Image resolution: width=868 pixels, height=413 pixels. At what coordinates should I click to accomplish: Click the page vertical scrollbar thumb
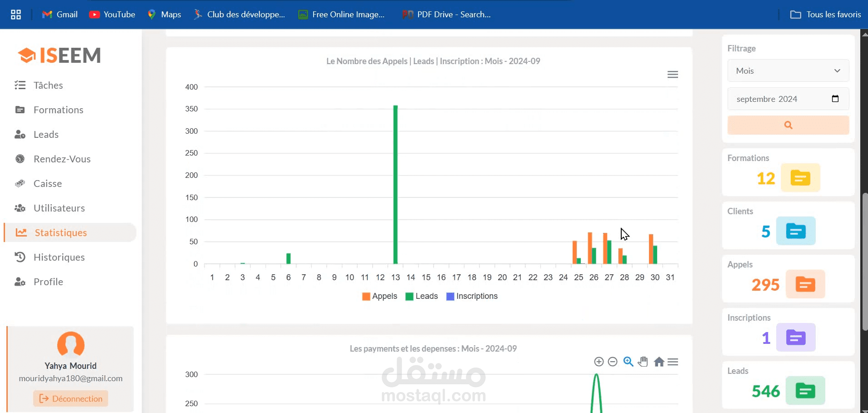[x=864, y=262]
